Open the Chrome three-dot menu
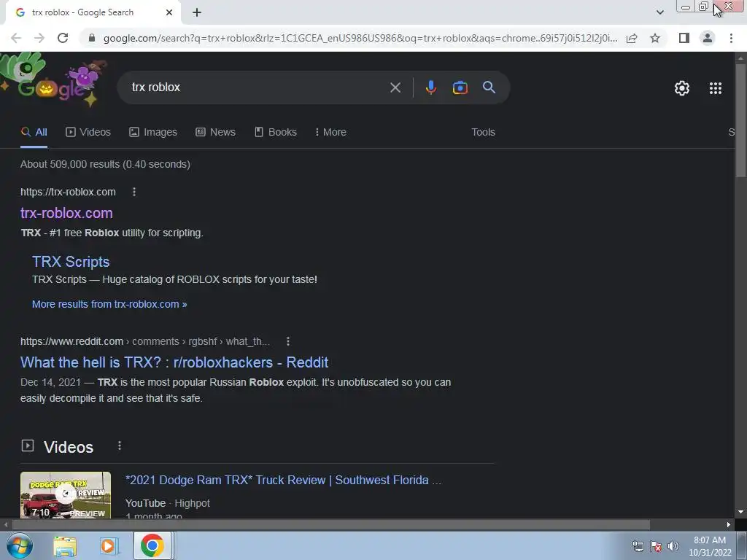 click(x=731, y=38)
